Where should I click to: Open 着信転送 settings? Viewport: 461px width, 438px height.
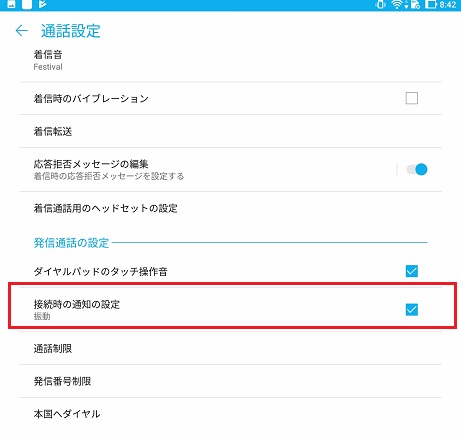point(230,131)
